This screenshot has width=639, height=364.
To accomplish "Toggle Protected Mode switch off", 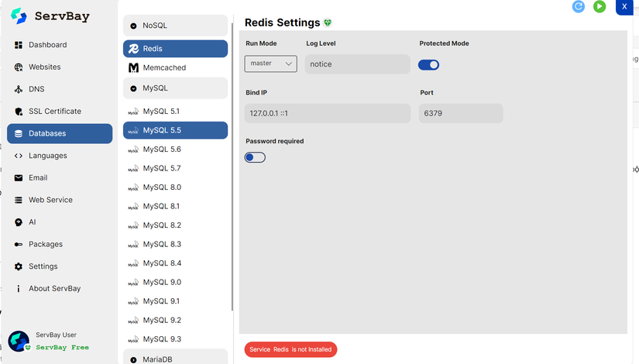I will (x=429, y=65).
